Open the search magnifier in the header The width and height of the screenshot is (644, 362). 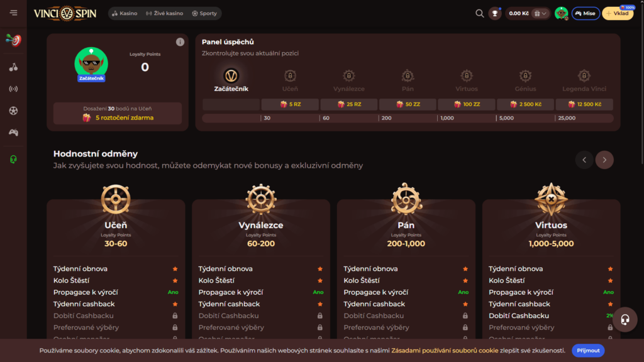479,13
